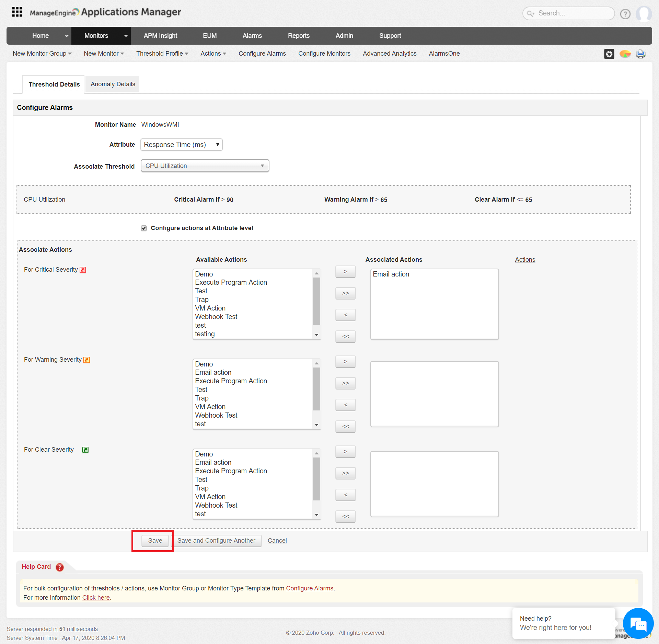Screen dimensions: 659x644
Task: Open the user profile avatar
Action: tap(644, 14)
